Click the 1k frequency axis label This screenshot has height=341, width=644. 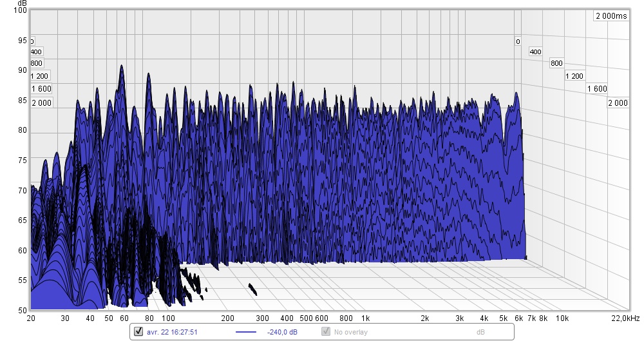coord(365,318)
